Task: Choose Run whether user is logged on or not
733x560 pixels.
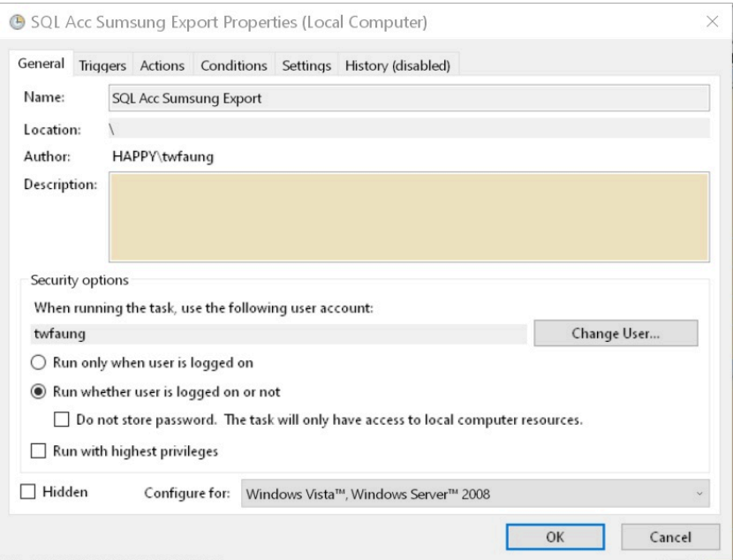Action: [39, 391]
